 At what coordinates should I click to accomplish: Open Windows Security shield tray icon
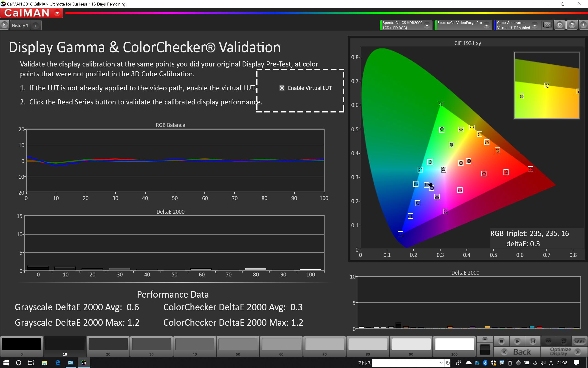coord(493,363)
